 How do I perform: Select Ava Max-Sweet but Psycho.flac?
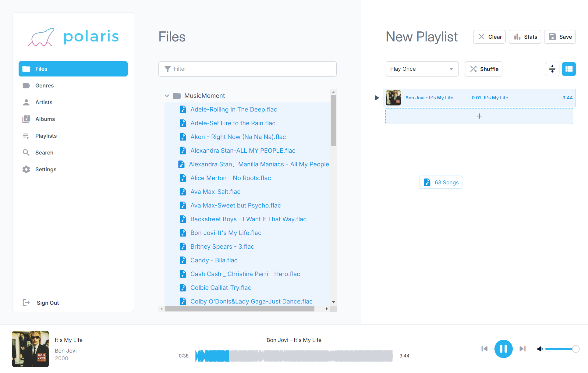click(x=236, y=205)
